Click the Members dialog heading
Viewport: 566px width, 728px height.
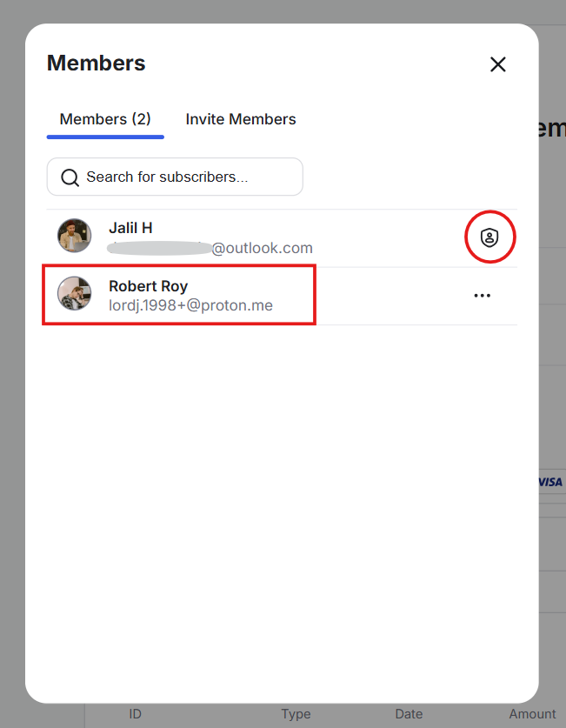pos(97,63)
